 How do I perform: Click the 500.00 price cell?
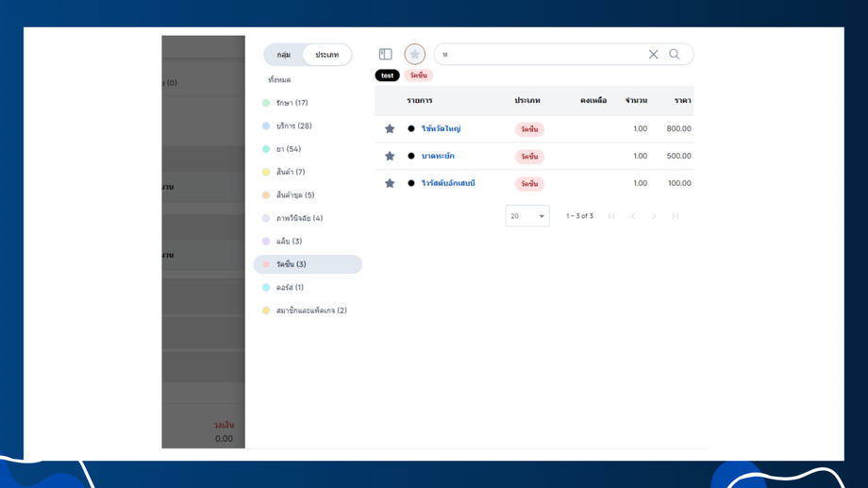[x=678, y=156]
